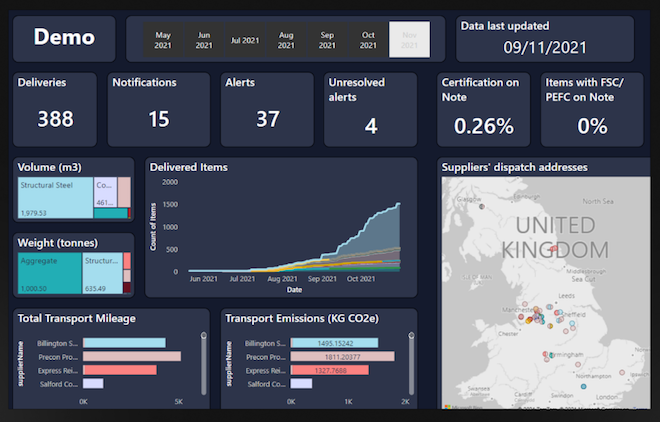
Task: Select the May 2021 month slicer
Action: click(x=163, y=40)
